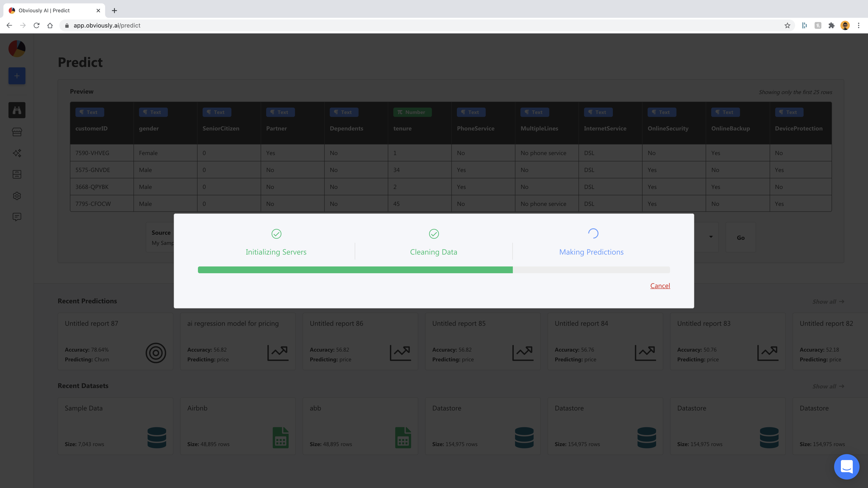Screen dimensions: 868x488
Task: Cancel the prediction progress dialog
Action: (x=660, y=286)
